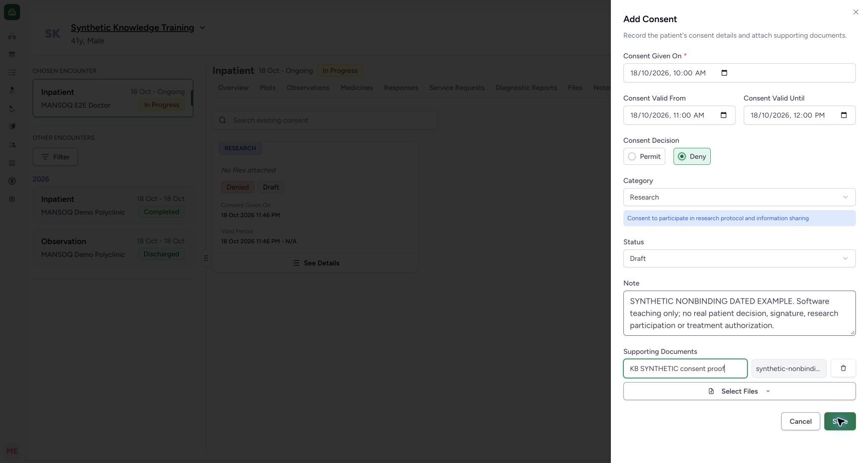Open calendar picker for Consent Given On
The width and height of the screenshot is (868, 463).
point(724,73)
